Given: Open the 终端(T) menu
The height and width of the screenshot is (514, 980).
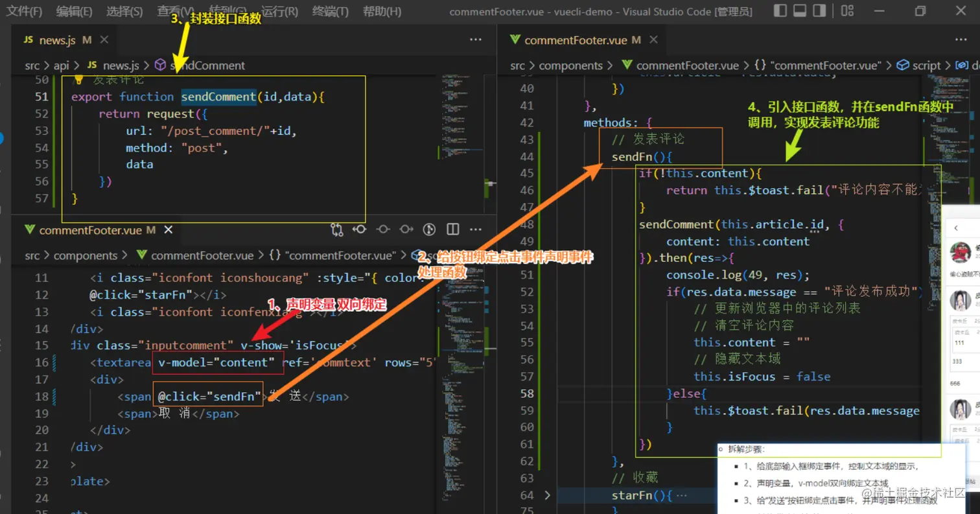Looking at the screenshot, I should coord(330,11).
